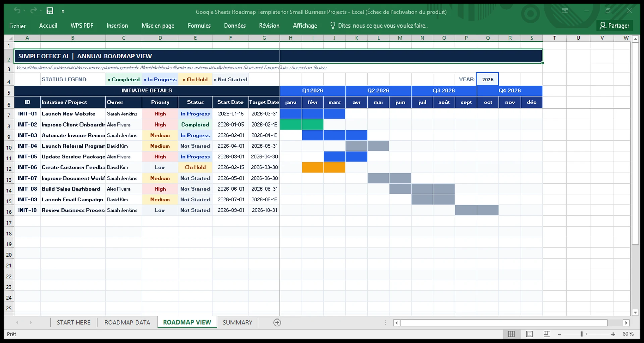The height and width of the screenshot is (343, 644).
Task: Click the Tell Me search field
Action: tap(383, 26)
